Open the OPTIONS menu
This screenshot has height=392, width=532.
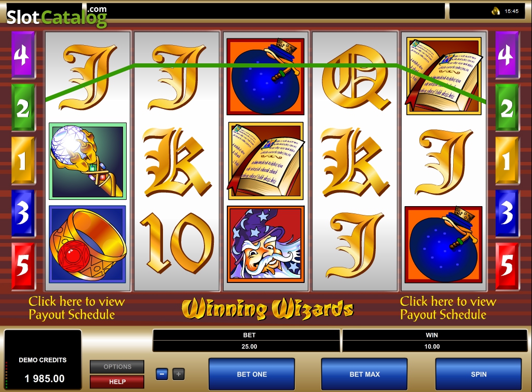coord(117,367)
